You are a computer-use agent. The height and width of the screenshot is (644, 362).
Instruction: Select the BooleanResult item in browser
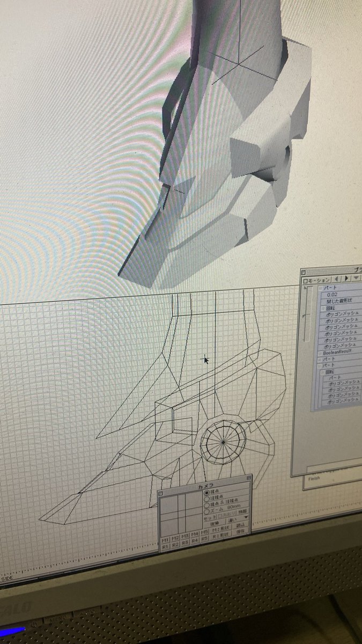tap(337, 353)
